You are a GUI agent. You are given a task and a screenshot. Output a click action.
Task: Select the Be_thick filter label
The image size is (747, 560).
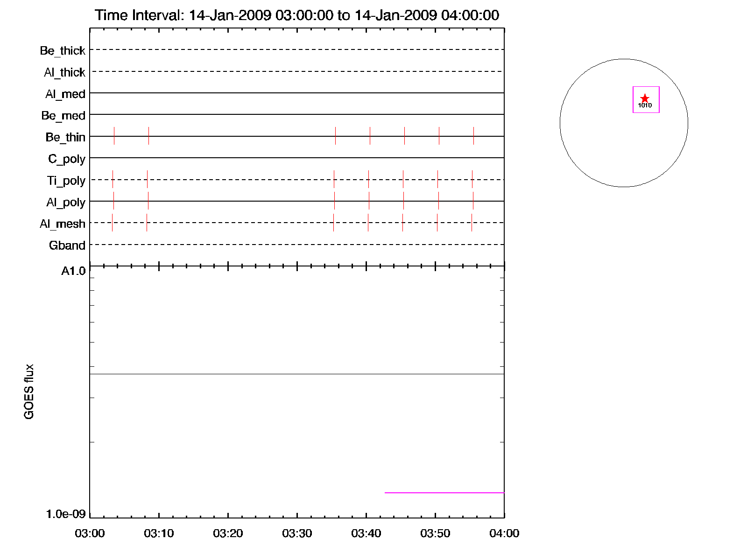[63, 50]
